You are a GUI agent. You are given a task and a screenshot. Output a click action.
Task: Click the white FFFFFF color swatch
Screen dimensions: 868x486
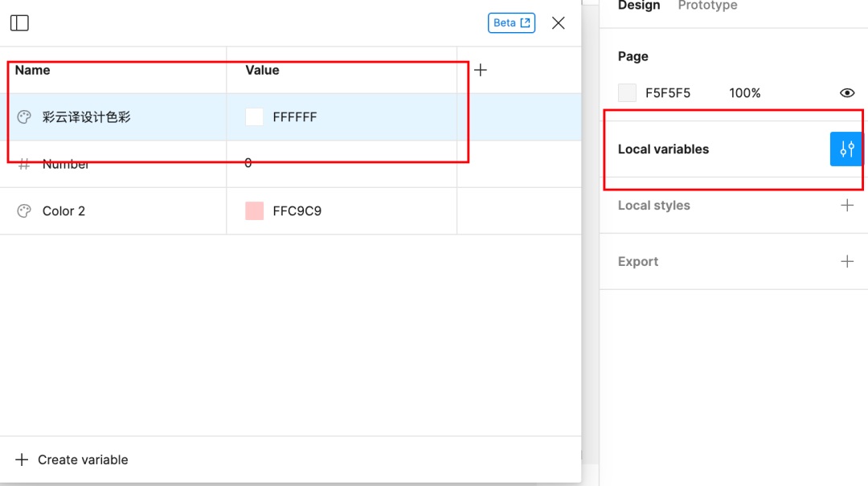click(255, 117)
